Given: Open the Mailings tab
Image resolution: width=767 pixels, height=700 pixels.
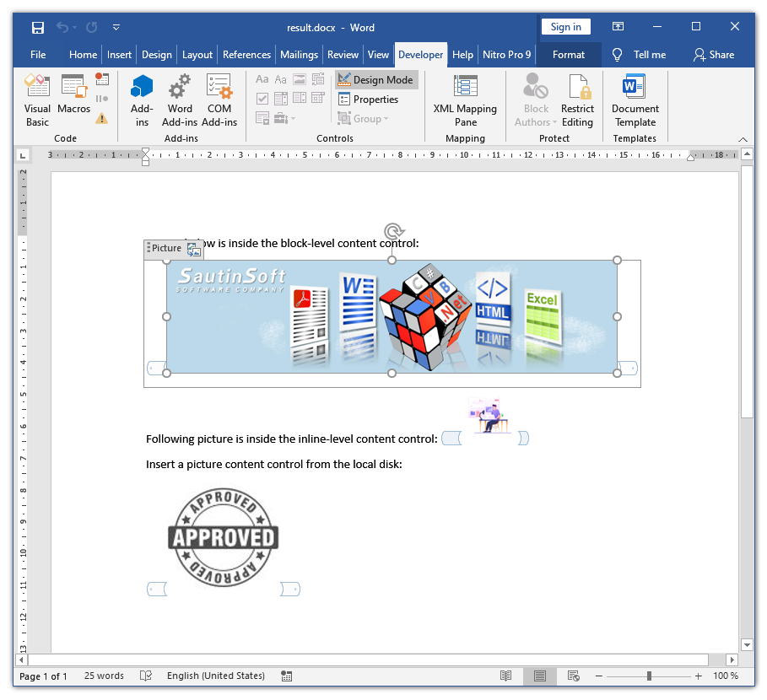Looking at the screenshot, I should [299, 55].
